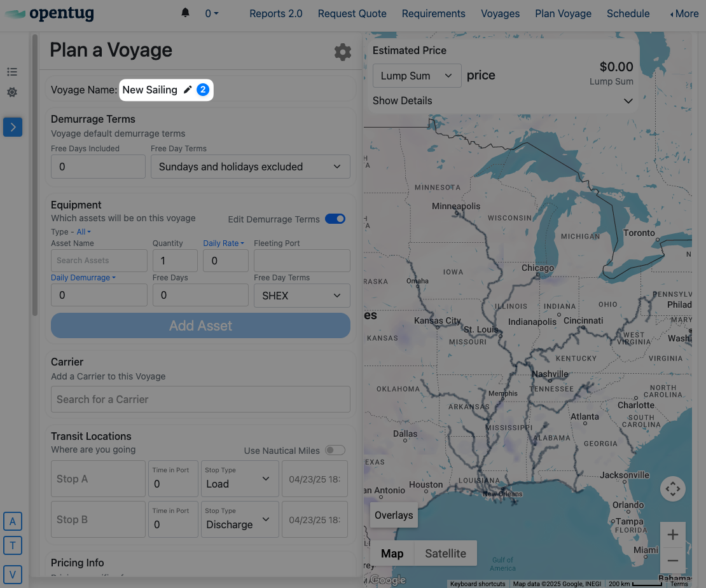Viewport: 706px width, 588px height.
Task: Zoom in on the map
Action: pos(673,535)
